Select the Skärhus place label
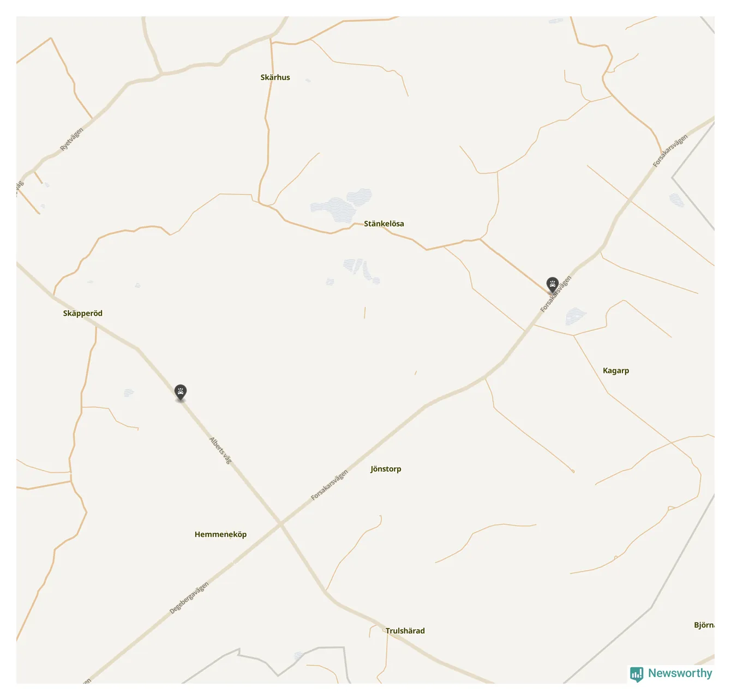The width and height of the screenshot is (731, 700). (275, 77)
